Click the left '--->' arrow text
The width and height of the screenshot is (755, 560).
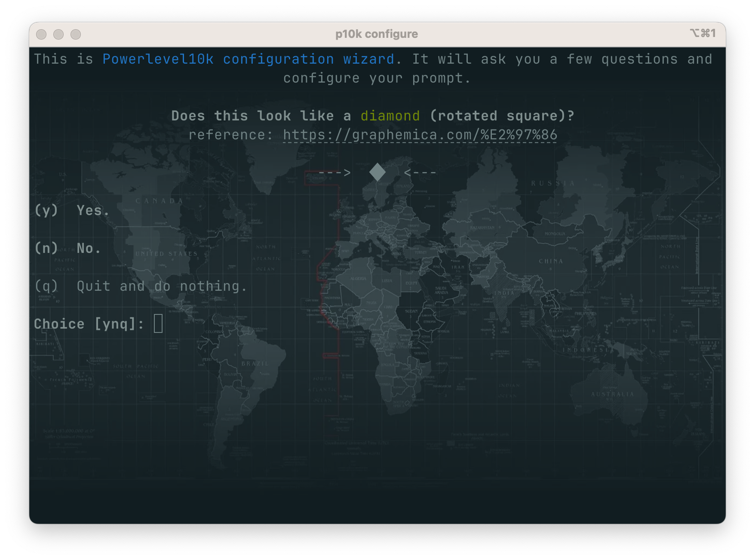point(335,172)
